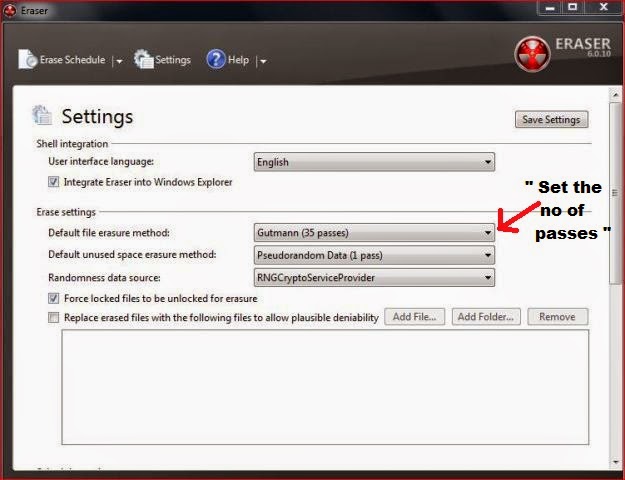The image size is (625, 480).
Task: Open the Erase Schedule toolbar item
Action: coord(62,60)
